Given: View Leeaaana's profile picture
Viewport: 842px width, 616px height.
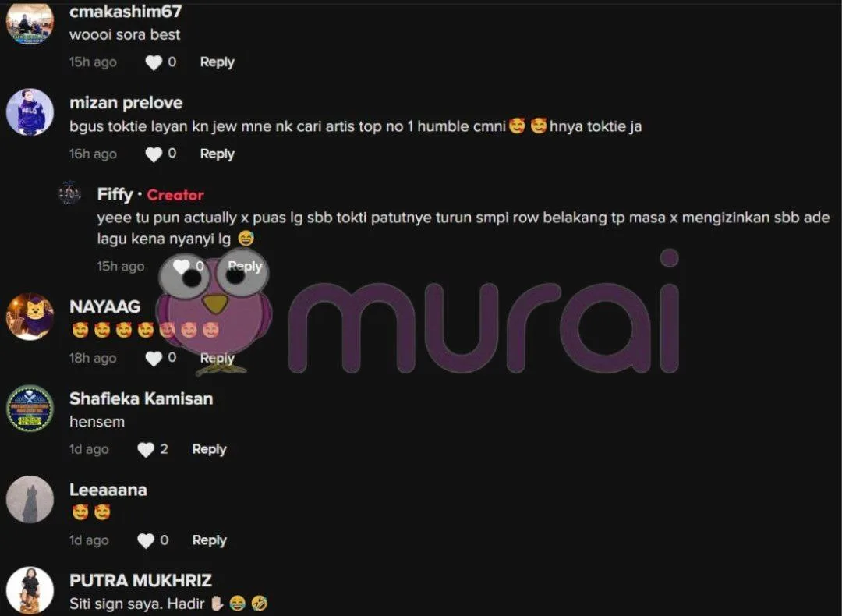Looking at the screenshot, I should pos(30,499).
